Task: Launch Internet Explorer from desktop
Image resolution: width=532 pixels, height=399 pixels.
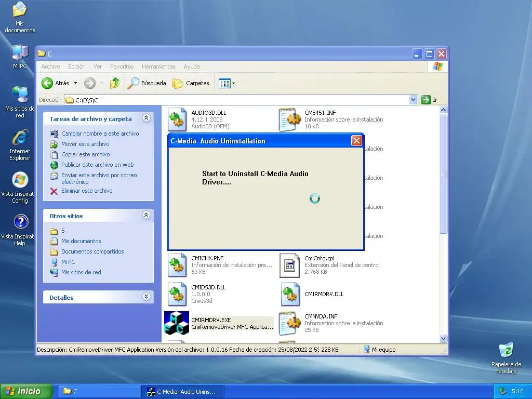Action: pos(20,145)
